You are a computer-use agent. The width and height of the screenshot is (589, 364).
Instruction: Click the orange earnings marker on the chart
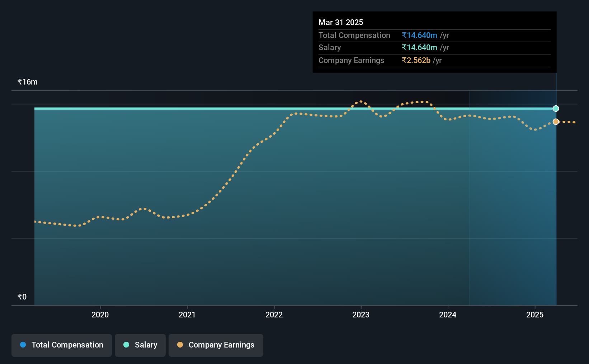point(556,121)
